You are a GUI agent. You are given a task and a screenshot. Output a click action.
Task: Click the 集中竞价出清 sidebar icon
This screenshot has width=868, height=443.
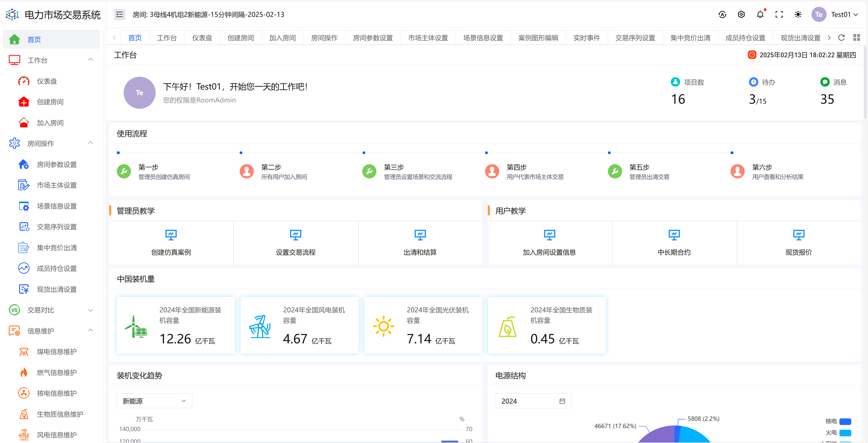tap(24, 247)
